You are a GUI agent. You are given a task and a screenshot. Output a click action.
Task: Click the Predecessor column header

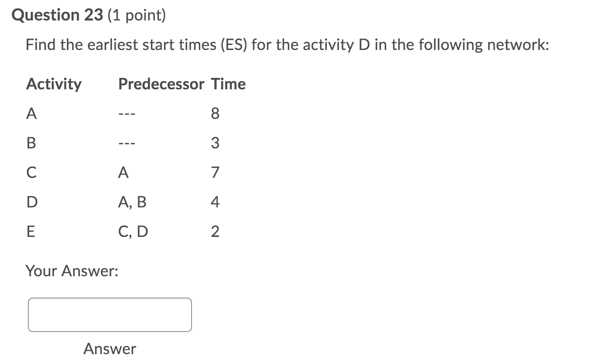[x=161, y=84]
